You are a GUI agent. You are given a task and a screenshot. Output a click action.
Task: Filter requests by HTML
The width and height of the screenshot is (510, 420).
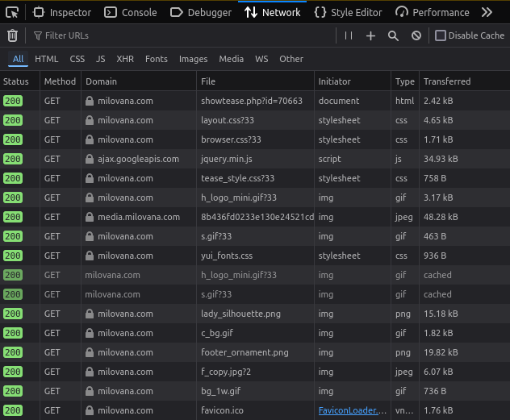click(x=47, y=59)
